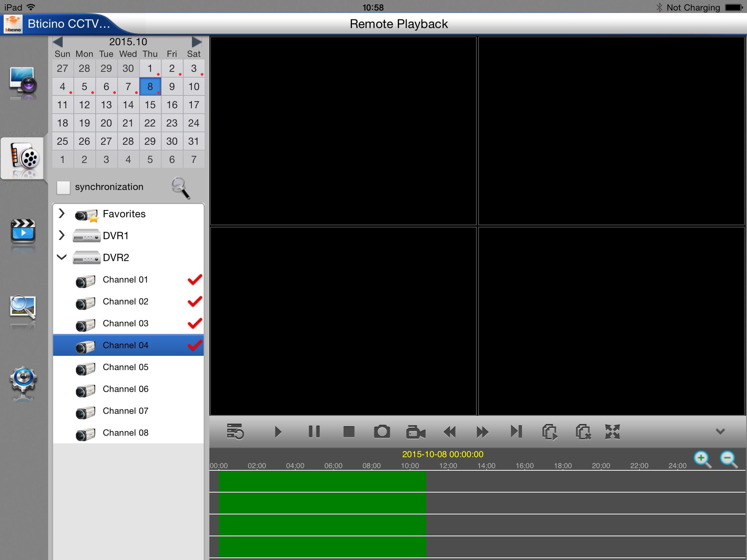The image size is (747, 560).
Task: Start recording with the video camera icon
Action: pos(416,432)
